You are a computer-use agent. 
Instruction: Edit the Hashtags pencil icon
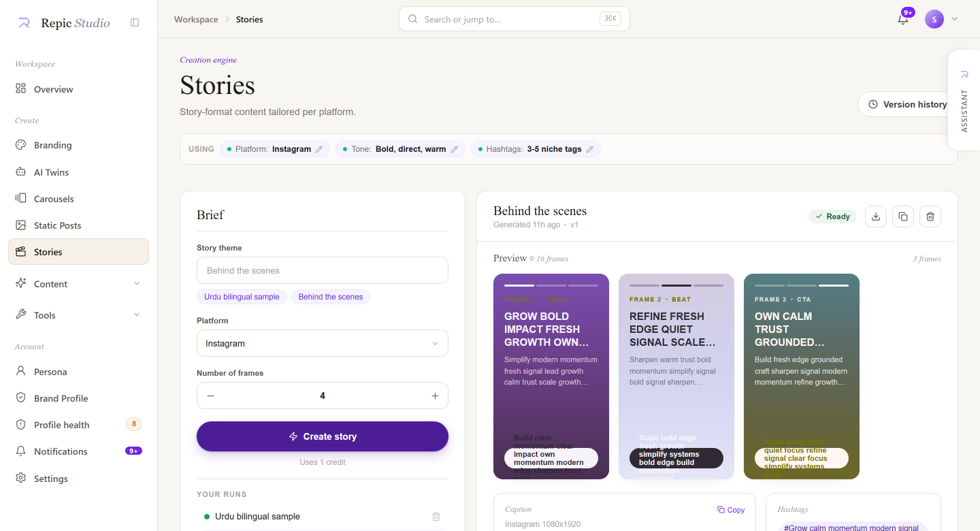(x=590, y=149)
